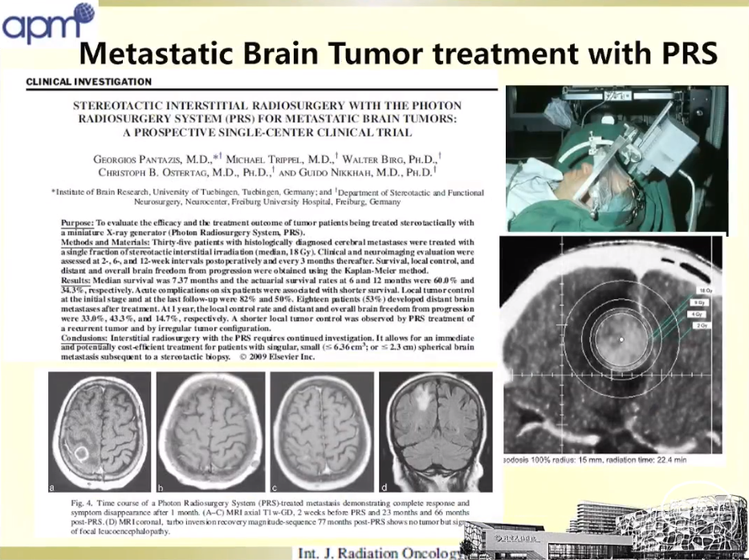The height and width of the screenshot is (560, 749).
Task: Click the underlined 'Results:' abstract label
Action: [76, 281]
